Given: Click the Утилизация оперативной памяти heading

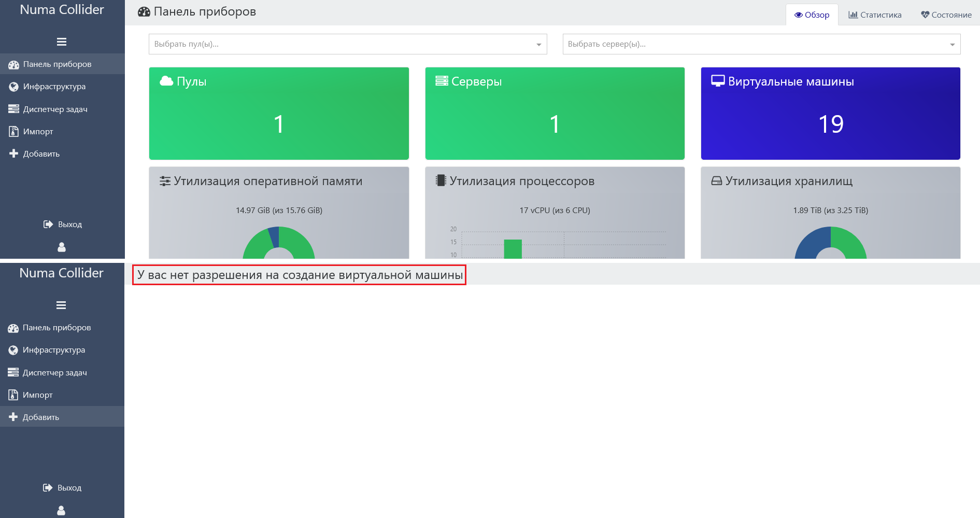Looking at the screenshot, I should pos(268,181).
